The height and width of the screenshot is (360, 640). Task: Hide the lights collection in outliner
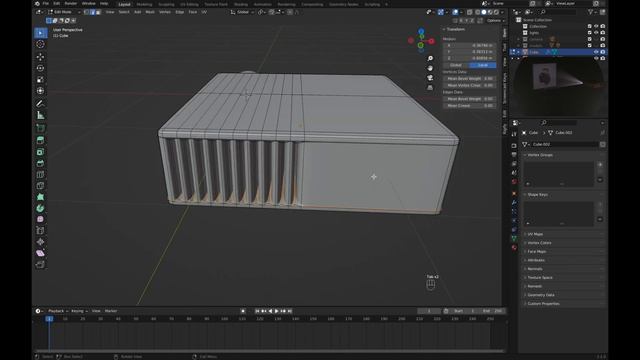[x=596, y=33]
